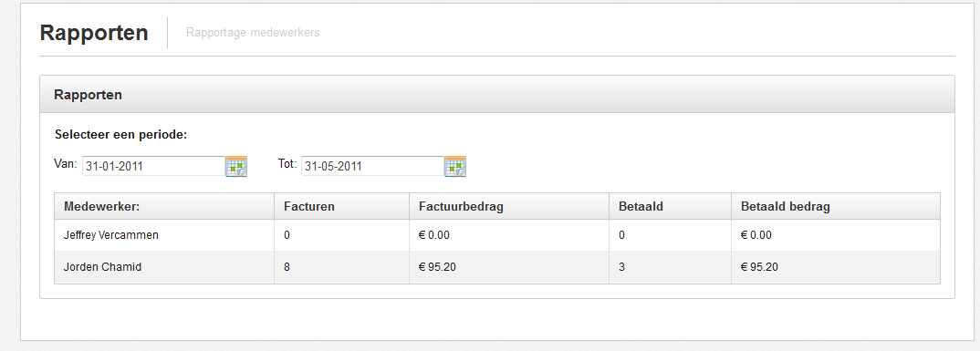Click the Selecteer een periode label
This screenshot has height=351, width=980.
pyautogui.click(x=121, y=134)
